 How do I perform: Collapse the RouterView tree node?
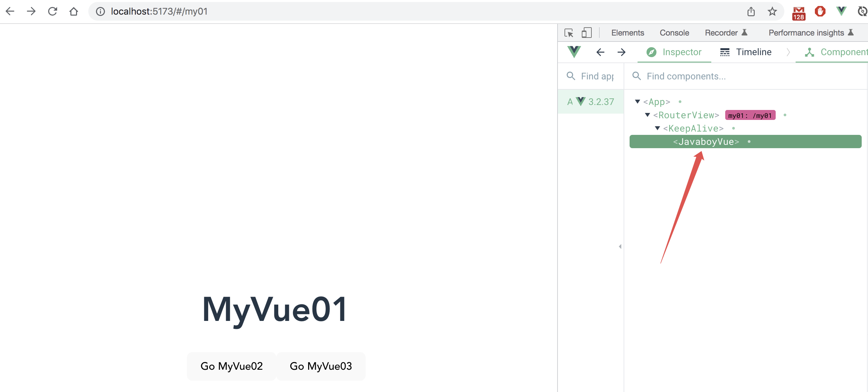tap(647, 115)
